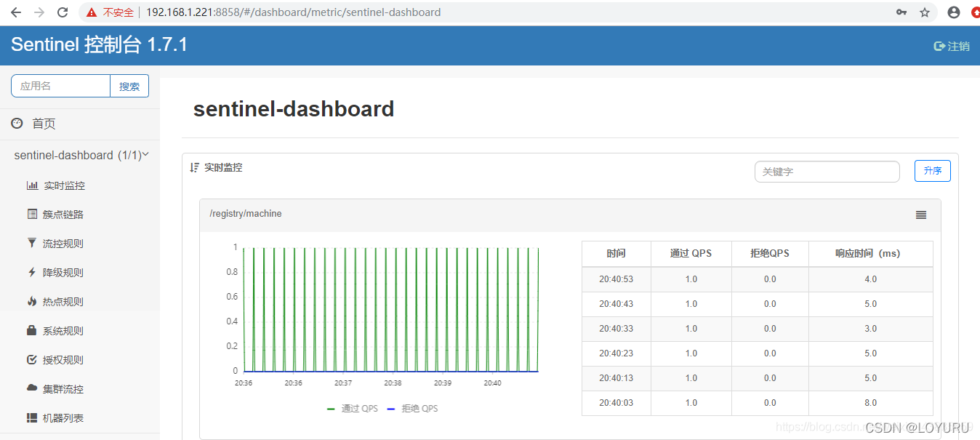Open 实时监控 real-time monitoring page
Screen dimensions: 980x440
click(33, 185)
